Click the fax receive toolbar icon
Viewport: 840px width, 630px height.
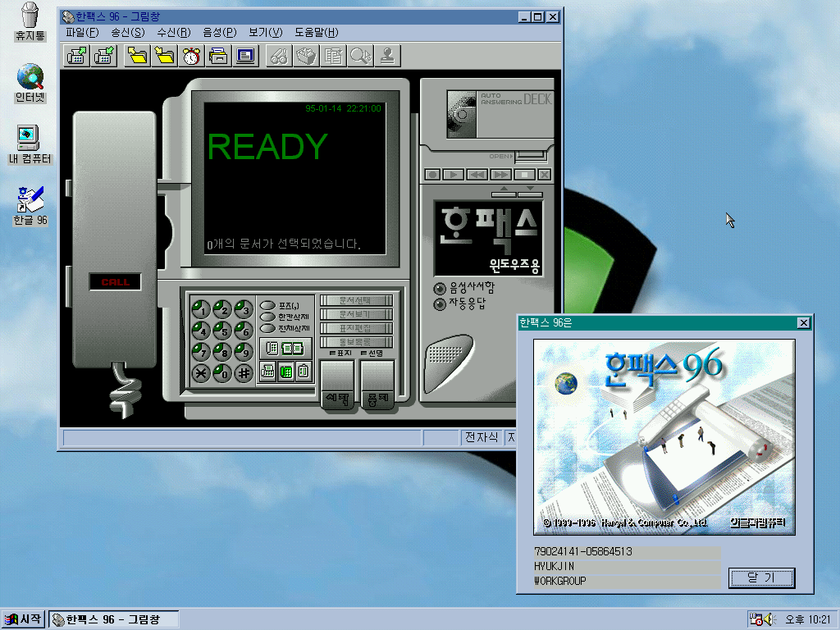[x=104, y=56]
